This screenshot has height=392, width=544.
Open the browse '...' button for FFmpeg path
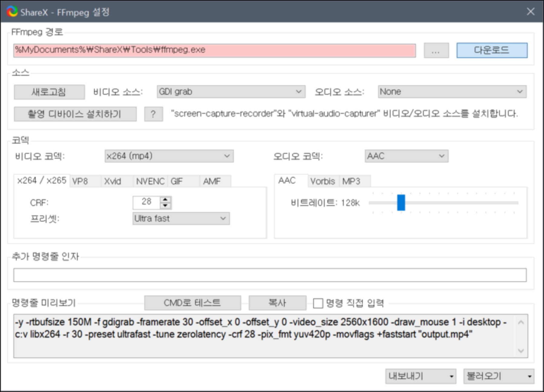coord(436,50)
